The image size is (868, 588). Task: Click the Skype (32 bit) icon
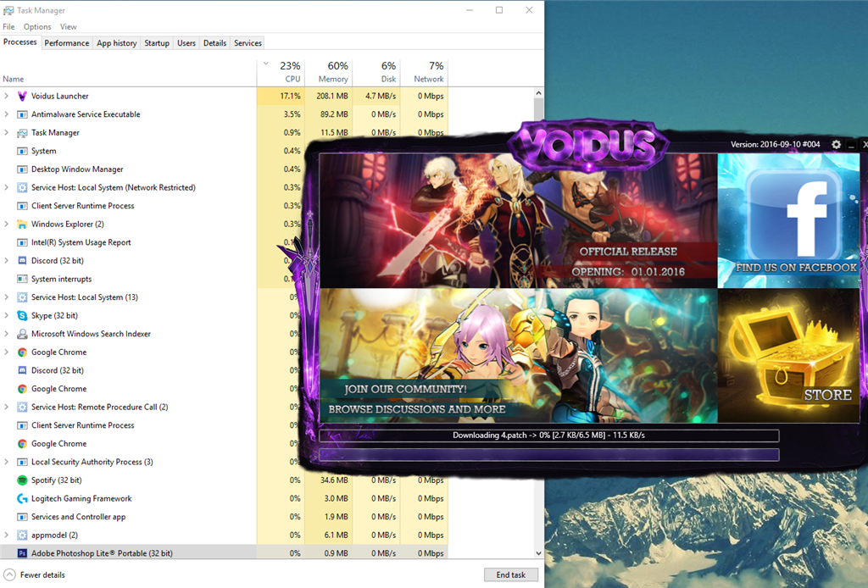[x=22, y=316]
